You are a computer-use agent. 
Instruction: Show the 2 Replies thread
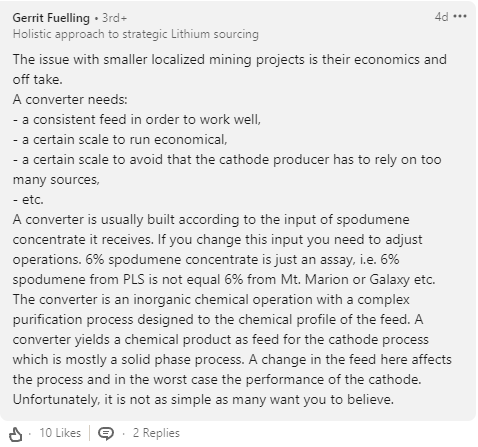(x=156, y=433)
